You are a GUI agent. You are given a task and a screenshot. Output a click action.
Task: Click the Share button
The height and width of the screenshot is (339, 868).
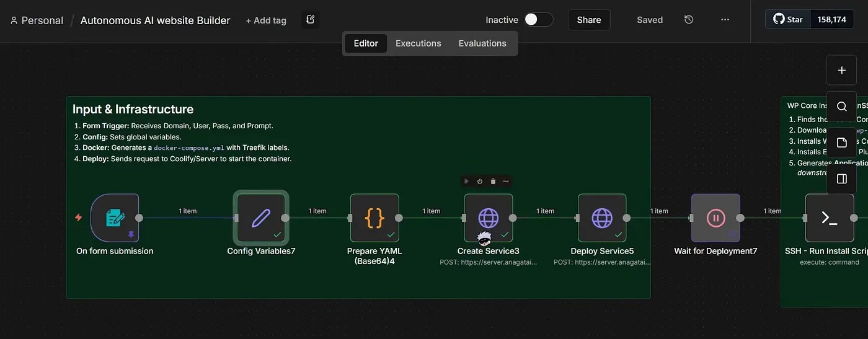[588, 20]
